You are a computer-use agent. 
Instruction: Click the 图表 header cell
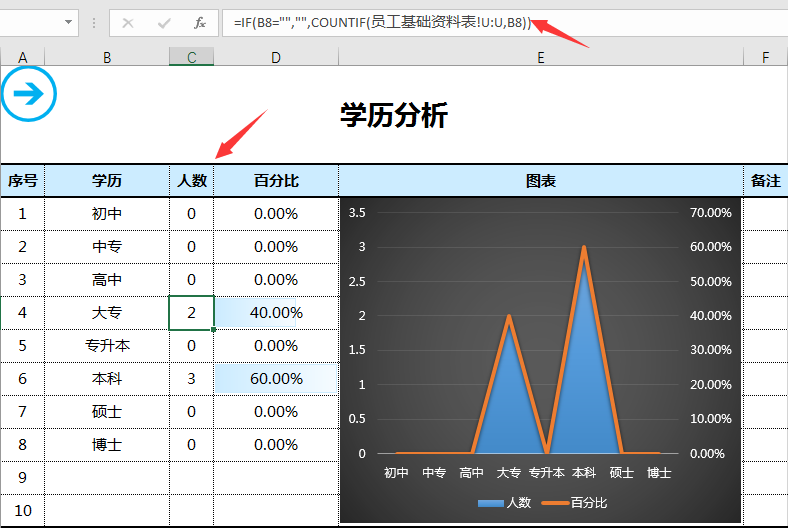pos(541,180)
